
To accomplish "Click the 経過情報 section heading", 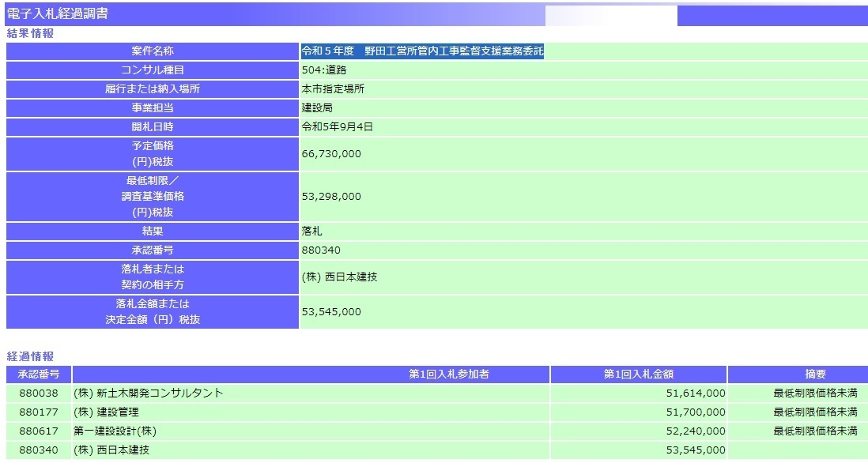I will pyautogui.click(x=30, y=356).
